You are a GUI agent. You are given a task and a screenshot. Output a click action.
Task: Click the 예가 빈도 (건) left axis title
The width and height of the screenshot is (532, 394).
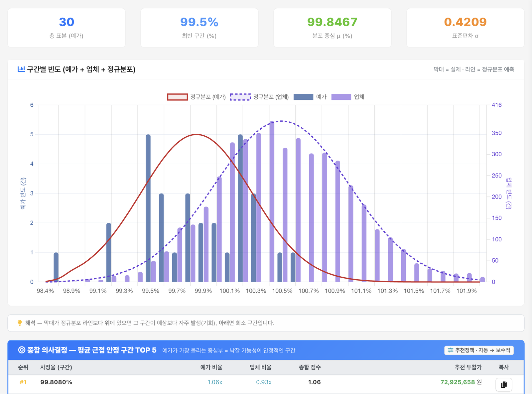23,193
